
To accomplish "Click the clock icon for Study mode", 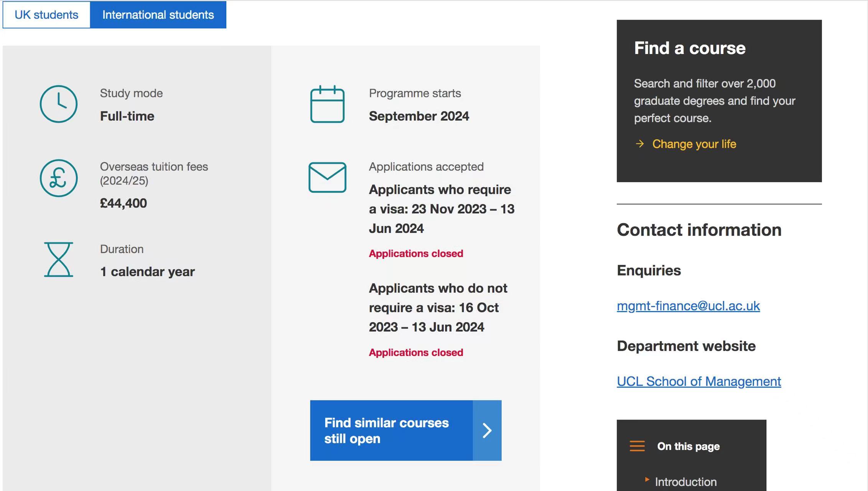I will tap(59, 104).
